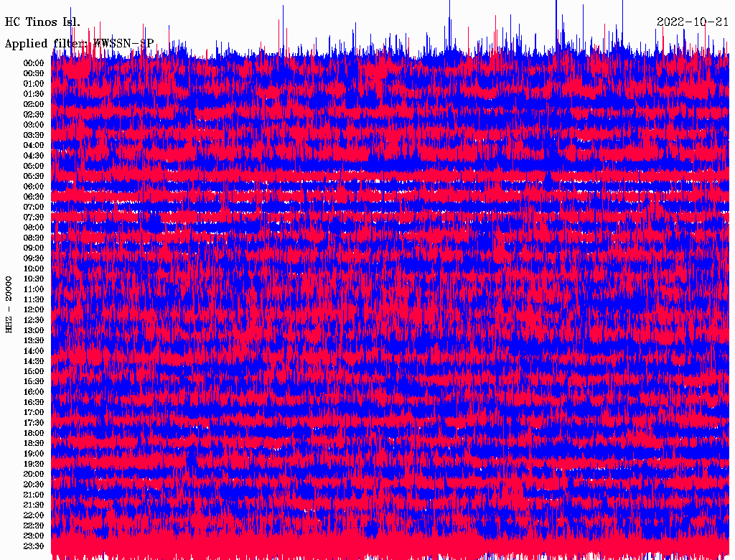Click the 23:30 trace time label
Screen dimensions: 735x560
tap(34, 546)
